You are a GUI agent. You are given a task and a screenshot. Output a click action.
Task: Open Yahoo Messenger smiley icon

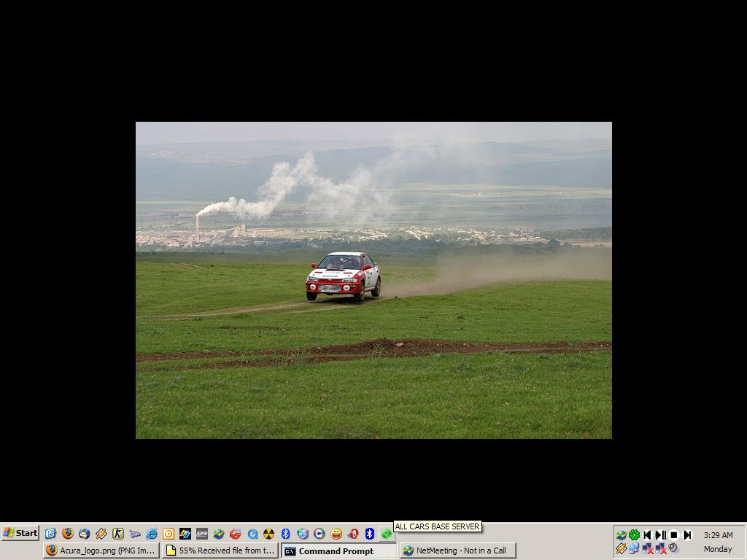336,534
